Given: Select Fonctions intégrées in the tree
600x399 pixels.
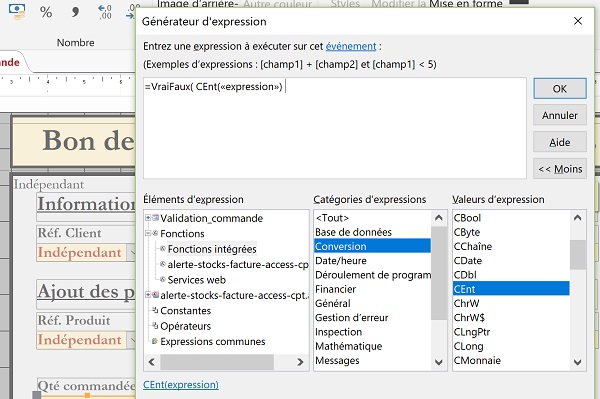Looking at the screenshot, I should click(212, 249).
